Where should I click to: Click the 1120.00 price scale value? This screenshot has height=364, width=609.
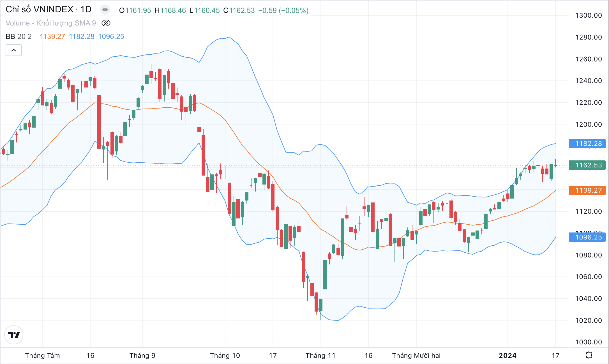[x=589, y=211]
